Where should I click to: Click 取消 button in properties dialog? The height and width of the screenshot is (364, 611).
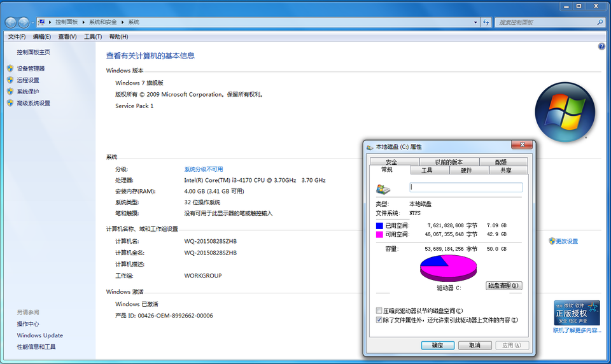point(475,346)
